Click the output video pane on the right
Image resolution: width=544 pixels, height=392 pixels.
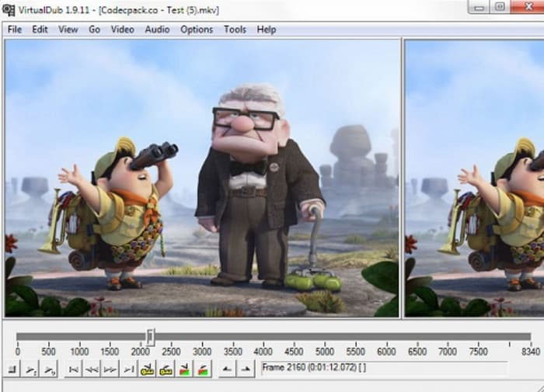coord(474,179)
